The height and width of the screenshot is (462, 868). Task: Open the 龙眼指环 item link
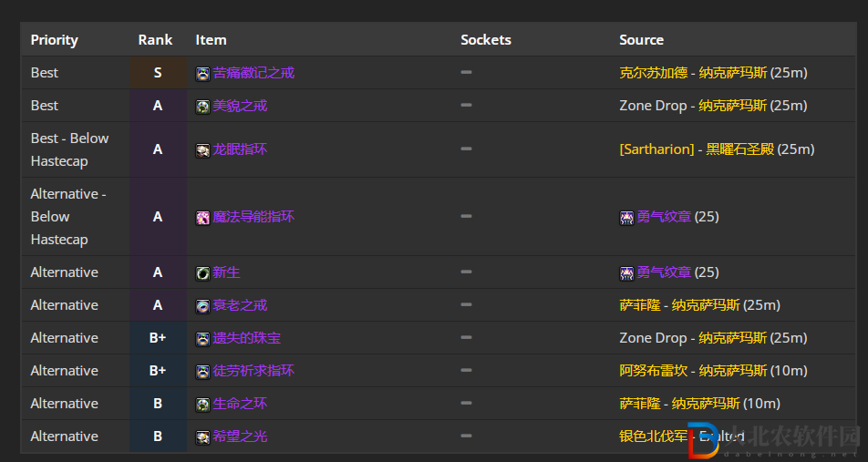240,149
